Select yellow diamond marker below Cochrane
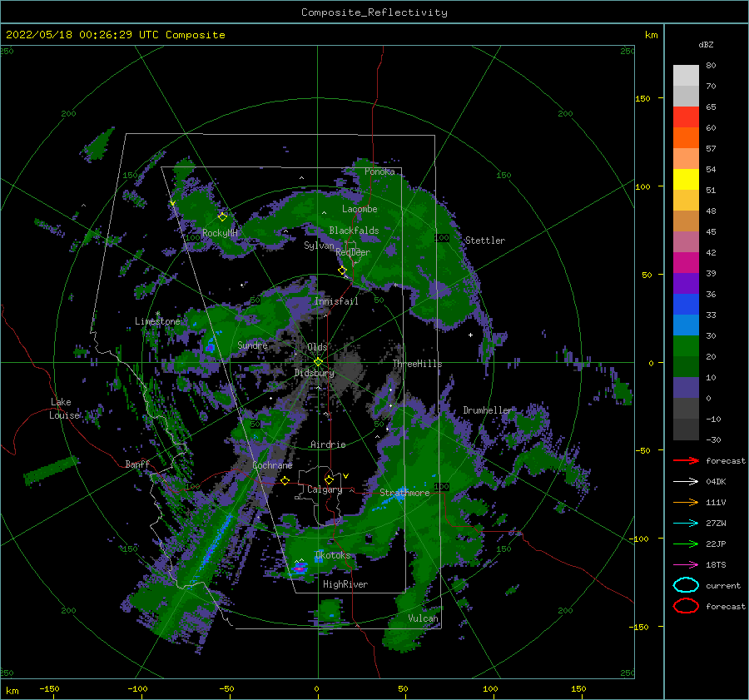Screen dimensions: 749x700 285,480
